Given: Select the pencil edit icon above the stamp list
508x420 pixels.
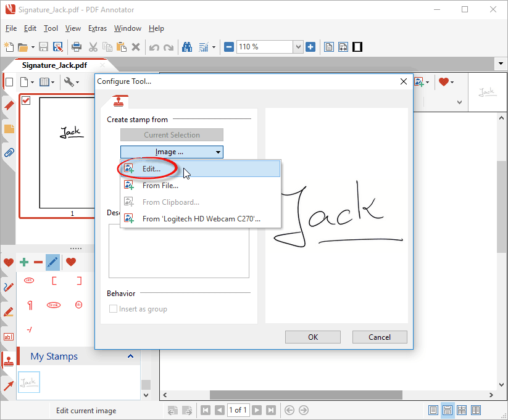Looking at the screenshot, I should [x=52, y=262].
